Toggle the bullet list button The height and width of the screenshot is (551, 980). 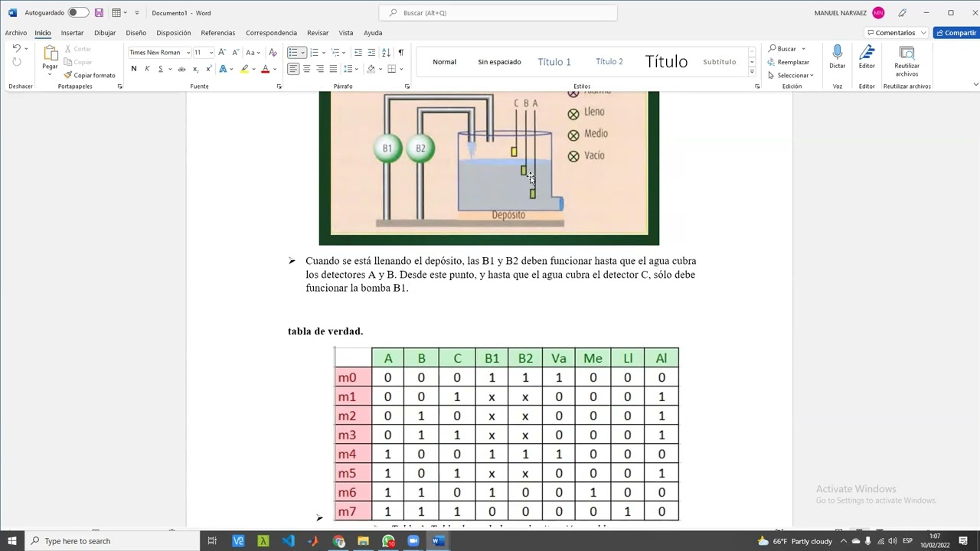(x=293, y=52)
